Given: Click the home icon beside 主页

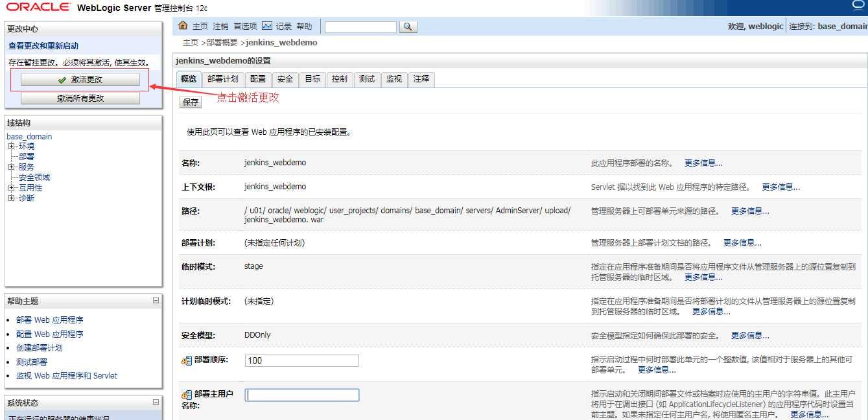Looking at the screenshot, I should pyautogui.click(x=183, y=26).
